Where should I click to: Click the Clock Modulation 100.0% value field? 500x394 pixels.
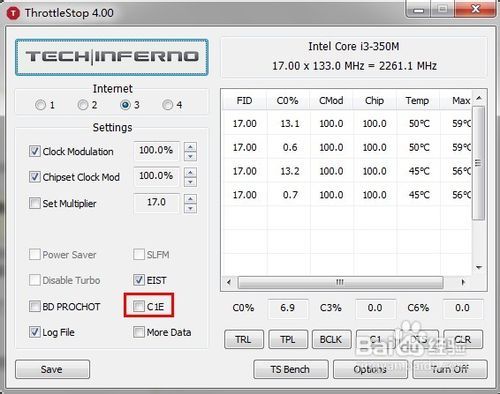pyautogui.click(x=156, y=151)
